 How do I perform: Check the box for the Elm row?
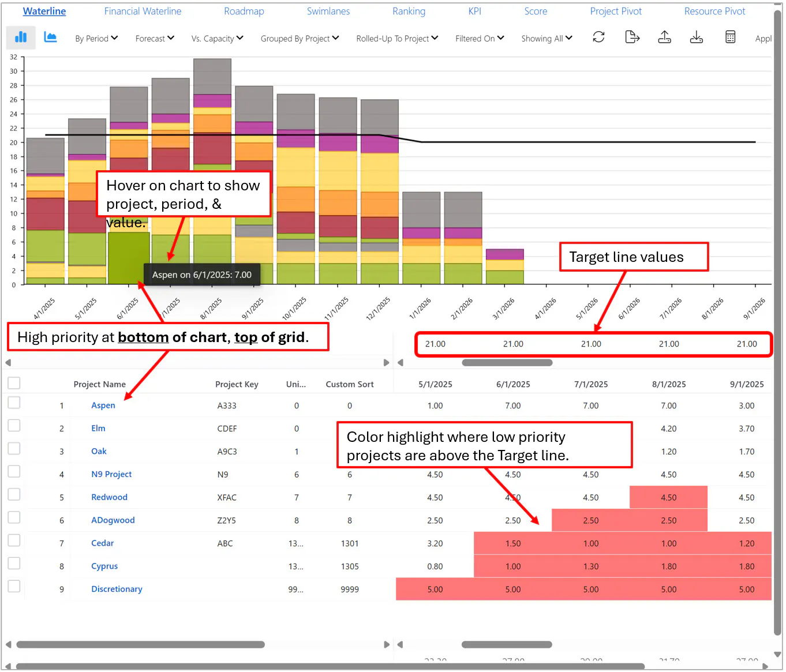[x=14, y=426]
